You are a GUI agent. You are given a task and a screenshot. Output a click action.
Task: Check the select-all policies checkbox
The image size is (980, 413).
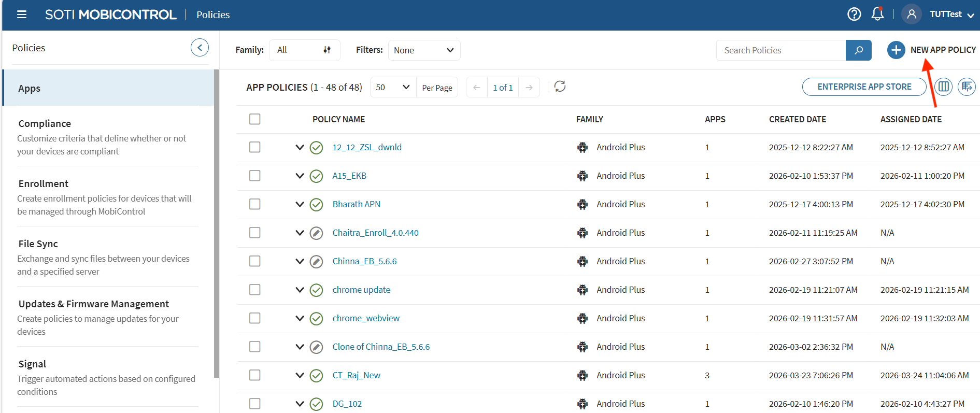coord(254,119)
